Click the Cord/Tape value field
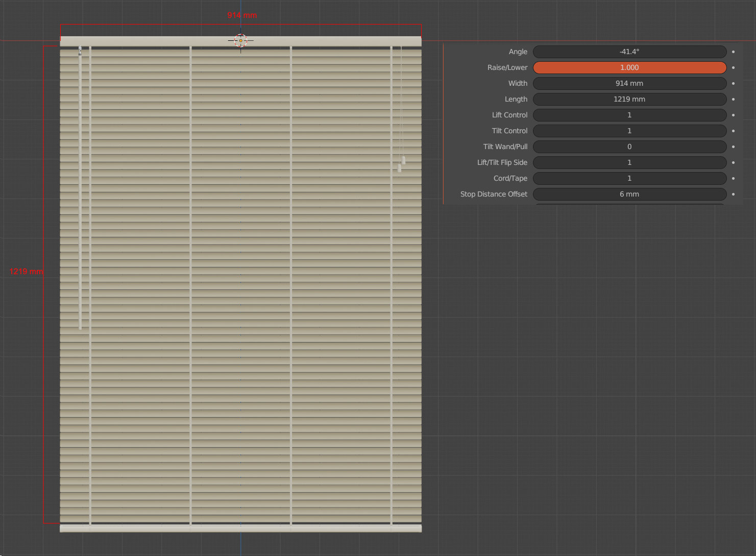 629,178
